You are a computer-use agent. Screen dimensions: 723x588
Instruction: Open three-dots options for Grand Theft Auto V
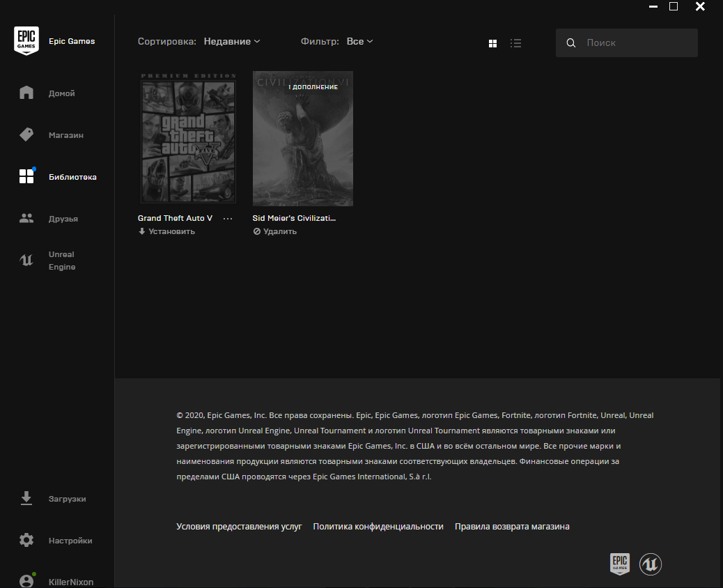click(x=228, y=219)
